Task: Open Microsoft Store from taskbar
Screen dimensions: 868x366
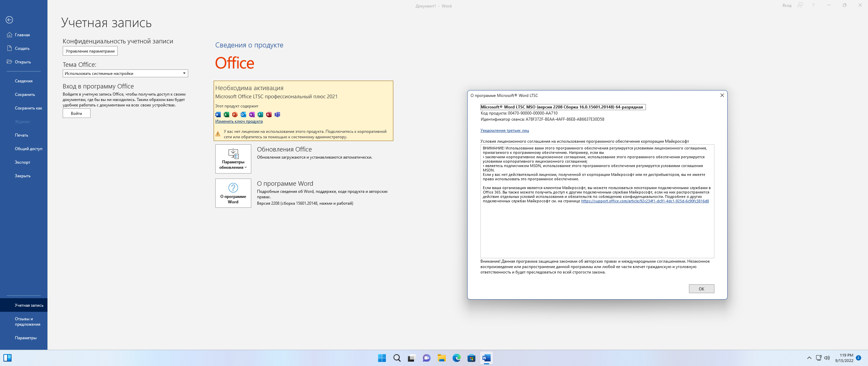Action: tap(471, 358)
